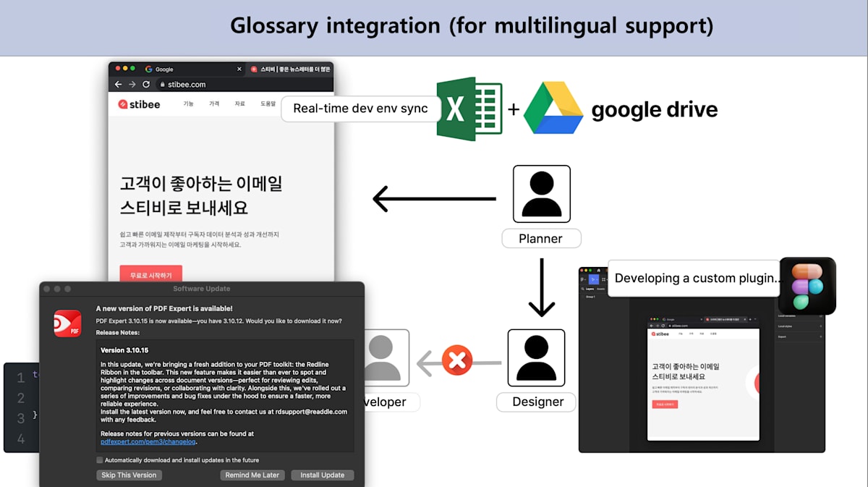Screen dimensions: 868x487
Task: Select the blue Move tool in Figma
Action: coord(595,280)
